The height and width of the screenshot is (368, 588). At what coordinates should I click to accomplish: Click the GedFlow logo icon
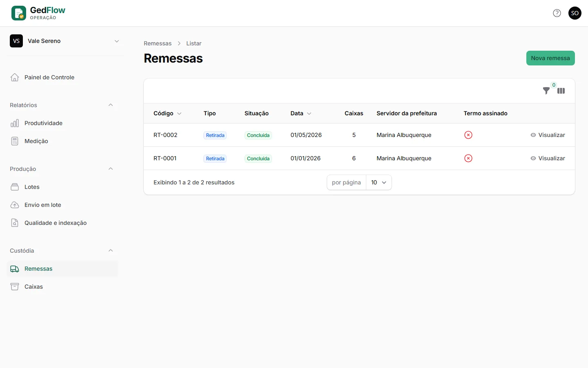pyautogui.click(x=19, y=13)
